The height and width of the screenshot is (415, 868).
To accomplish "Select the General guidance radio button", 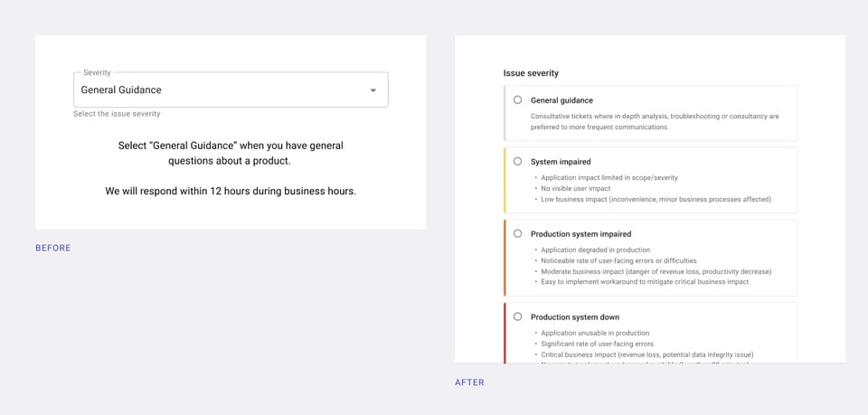I will 517,100.
